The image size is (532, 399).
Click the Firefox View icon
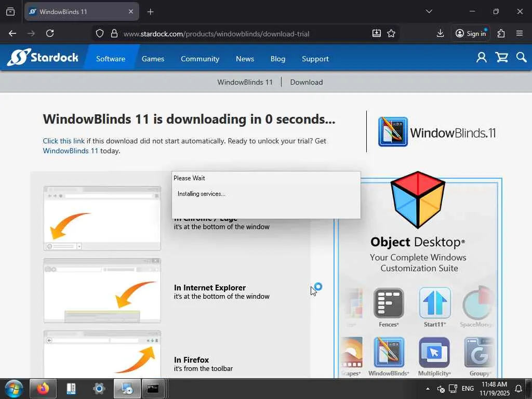10,11
